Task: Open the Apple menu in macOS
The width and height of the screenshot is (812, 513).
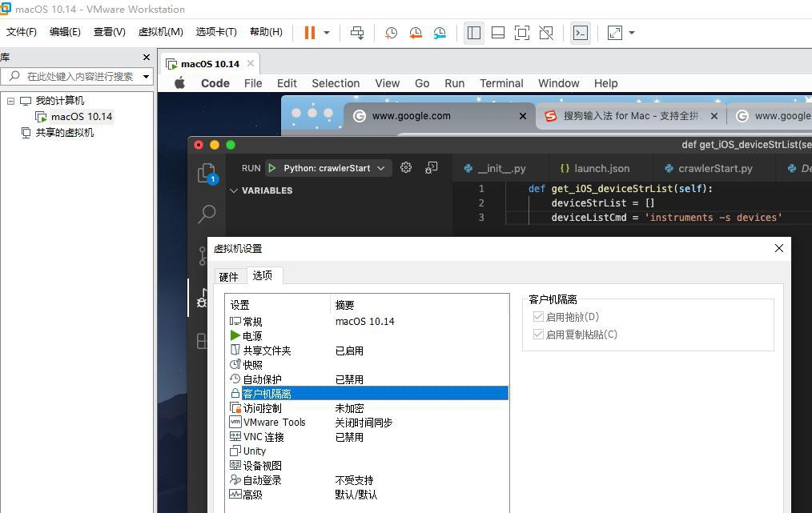Action: (x=179, y=82)
